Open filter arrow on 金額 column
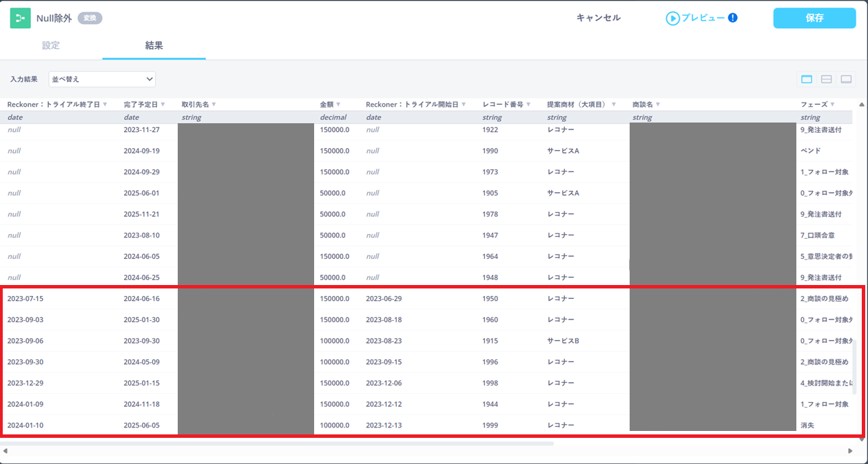 338,105
